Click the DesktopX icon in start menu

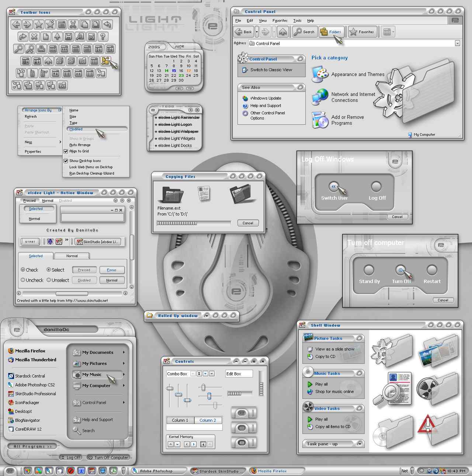(x=11, y=411)
